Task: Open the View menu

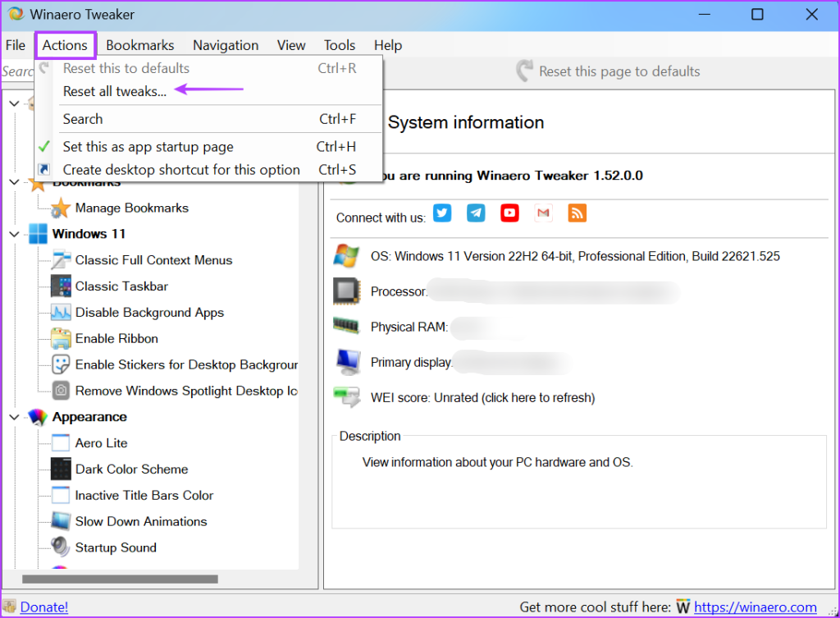Action: (x=291, y=45)
